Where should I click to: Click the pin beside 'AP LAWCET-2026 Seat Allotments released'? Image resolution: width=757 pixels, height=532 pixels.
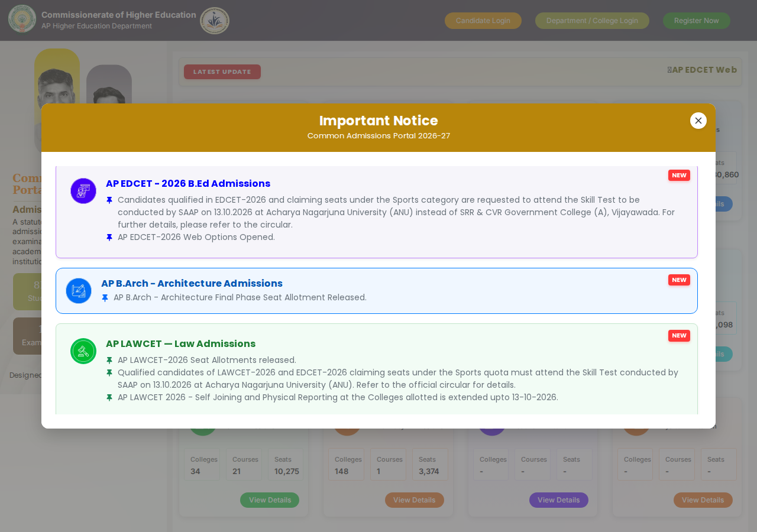109,361
